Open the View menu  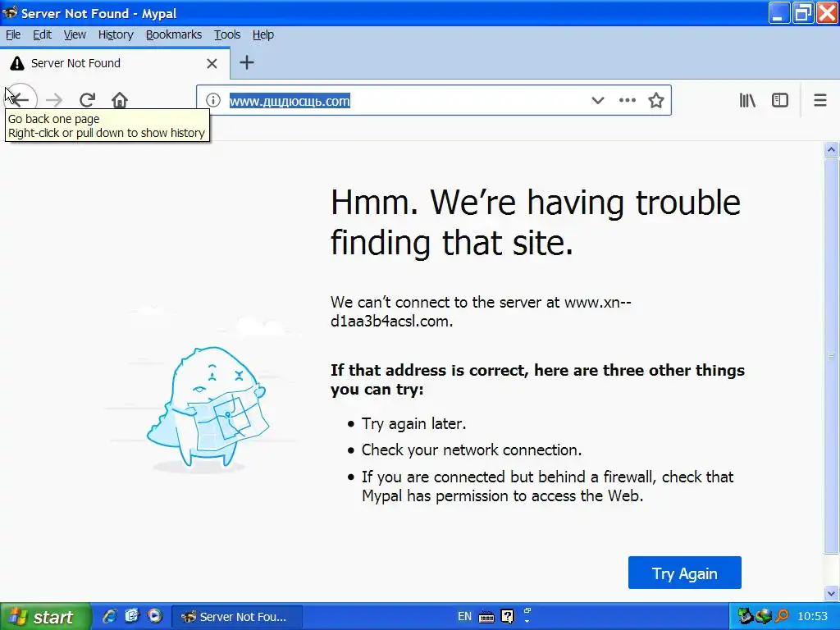tap(75, 34)
